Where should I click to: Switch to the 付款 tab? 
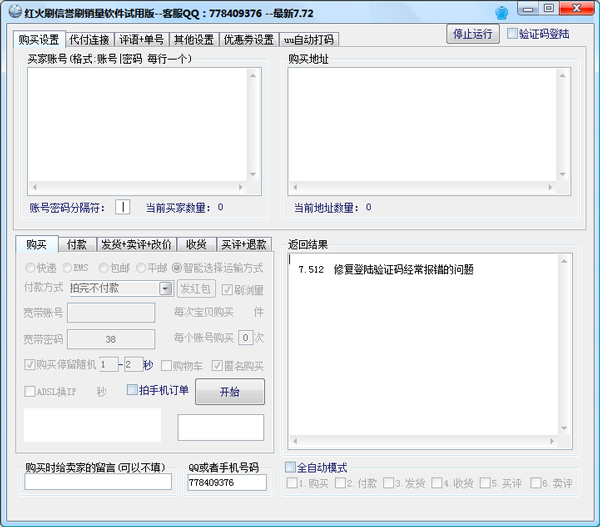pos(76,245)
